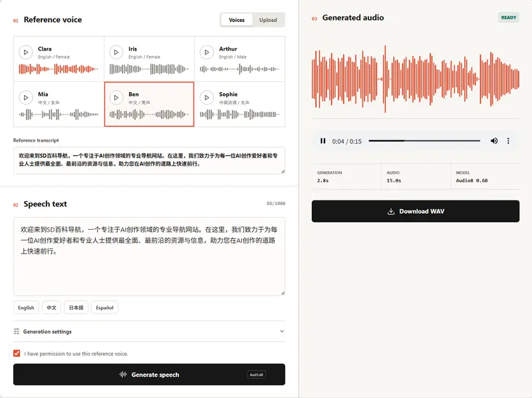
Task: Select the Sophie voice waveform
Action: pos(239,114)
